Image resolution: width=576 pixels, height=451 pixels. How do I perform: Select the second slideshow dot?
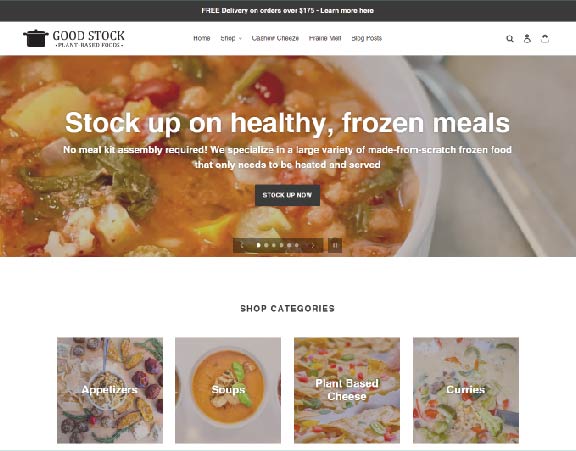pyautogui.click(x=266, y=245)
